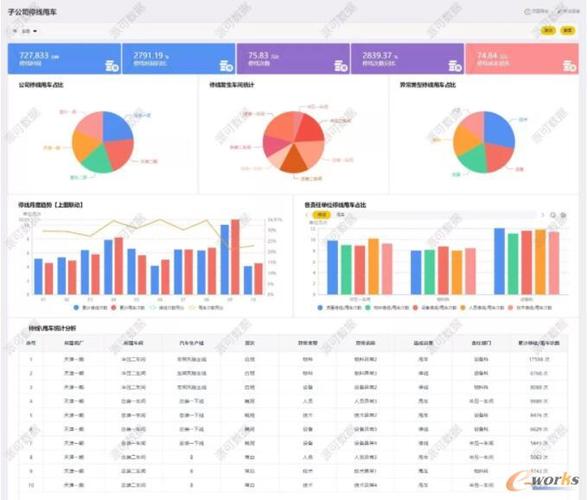Click tallest blue bar in monthly trend chart
The image size is (588, 500).
click(225, 260)
